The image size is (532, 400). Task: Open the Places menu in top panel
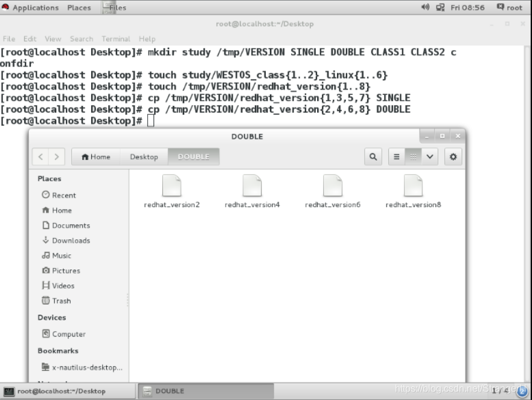(79, 7)
